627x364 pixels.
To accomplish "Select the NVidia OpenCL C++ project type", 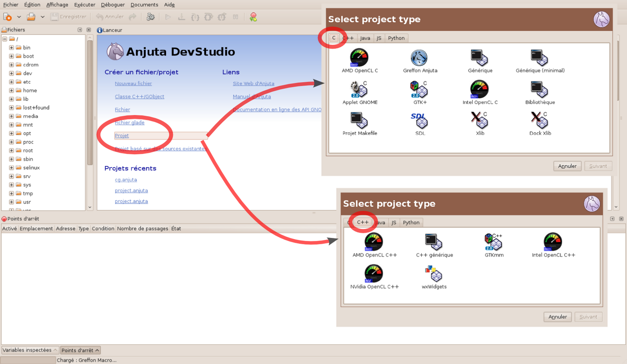I will [x=374, y=277].
